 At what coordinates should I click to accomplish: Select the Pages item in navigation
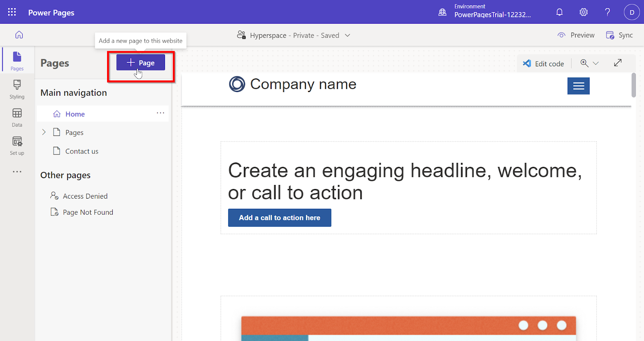74,132
